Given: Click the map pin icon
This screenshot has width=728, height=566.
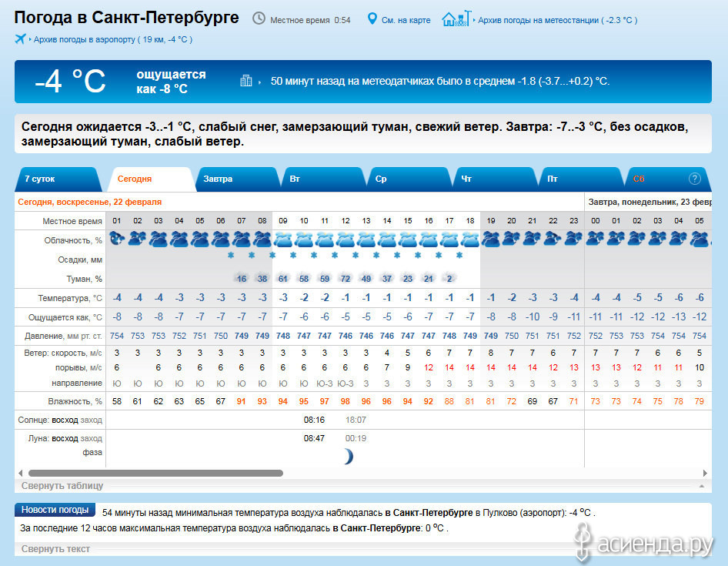Looking at the screenshot, I should click(372, 18).
